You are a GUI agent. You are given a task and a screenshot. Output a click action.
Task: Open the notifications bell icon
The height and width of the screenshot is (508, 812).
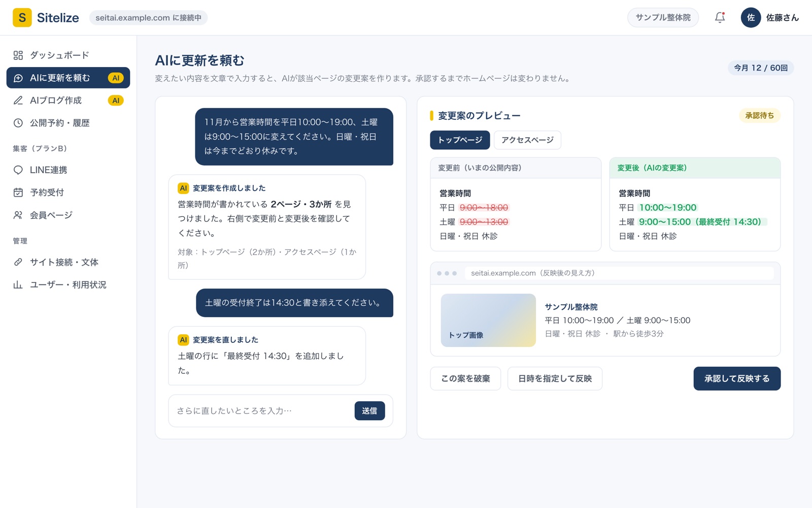pos(720,18)
